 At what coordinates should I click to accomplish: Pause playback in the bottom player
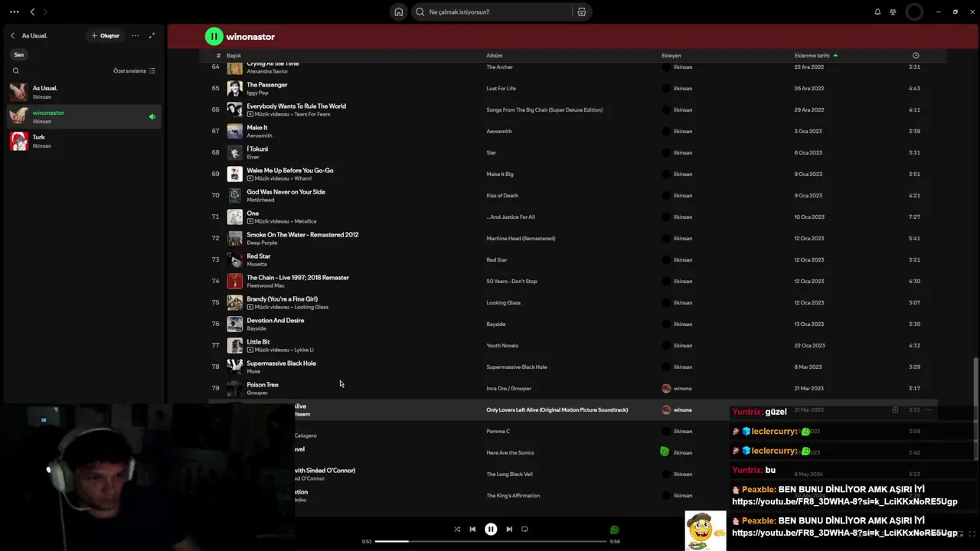[491, 529]
